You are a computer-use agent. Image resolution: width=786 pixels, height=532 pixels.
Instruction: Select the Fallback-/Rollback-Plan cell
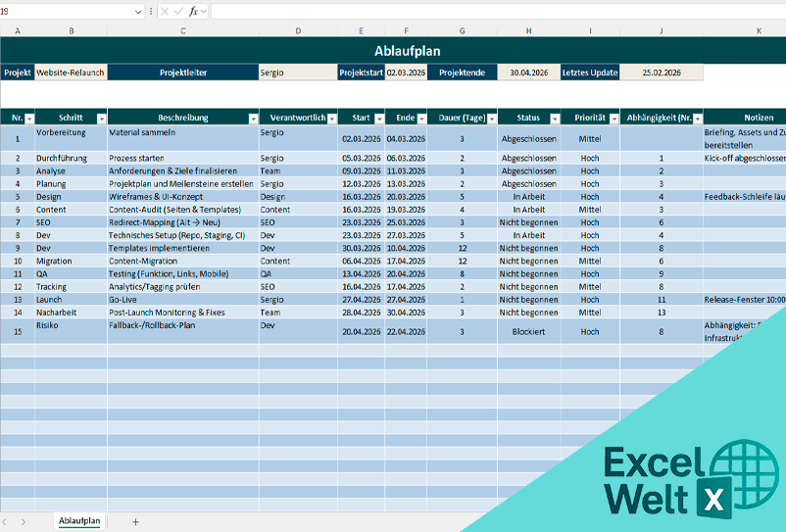point(183,331)
